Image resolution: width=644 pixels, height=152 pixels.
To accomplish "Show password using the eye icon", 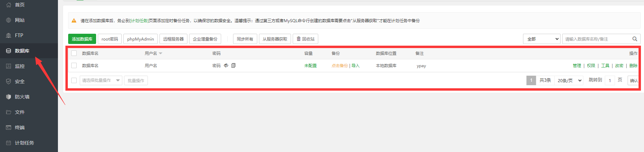I will point(226,65).
